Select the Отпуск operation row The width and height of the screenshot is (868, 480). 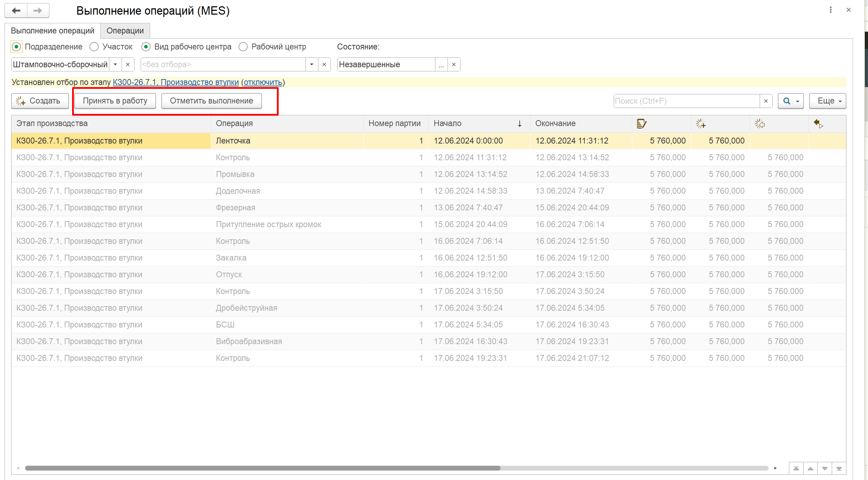pyautogui.click(x=429, y=274)
